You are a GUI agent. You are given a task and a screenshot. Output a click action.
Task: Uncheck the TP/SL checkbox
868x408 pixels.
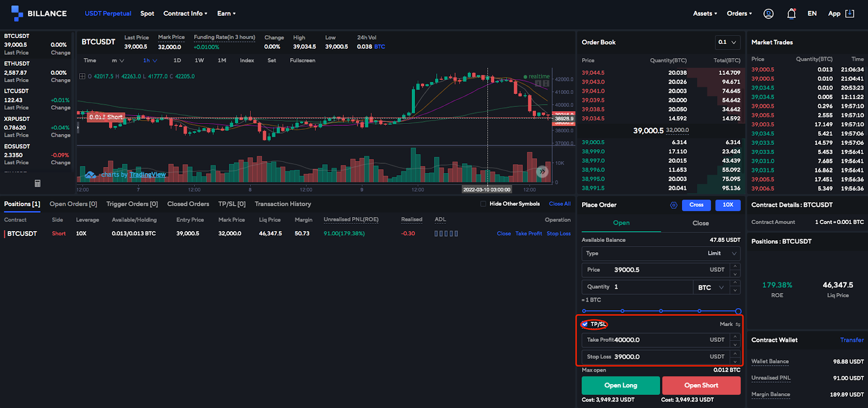[x=585, y=324]
